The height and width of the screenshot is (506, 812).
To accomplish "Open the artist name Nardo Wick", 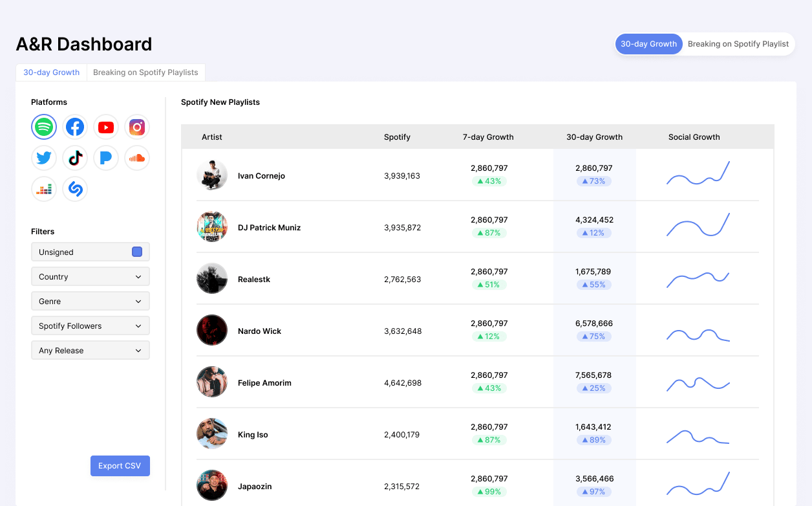I will point(259,331).
